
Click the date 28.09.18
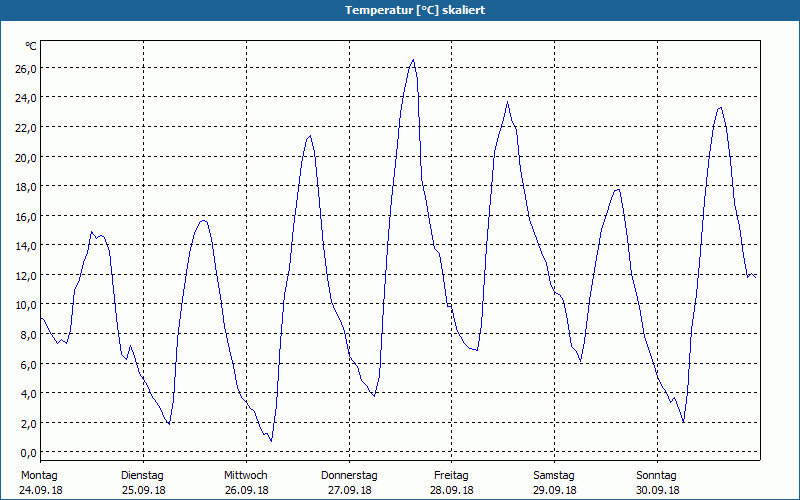452,490
